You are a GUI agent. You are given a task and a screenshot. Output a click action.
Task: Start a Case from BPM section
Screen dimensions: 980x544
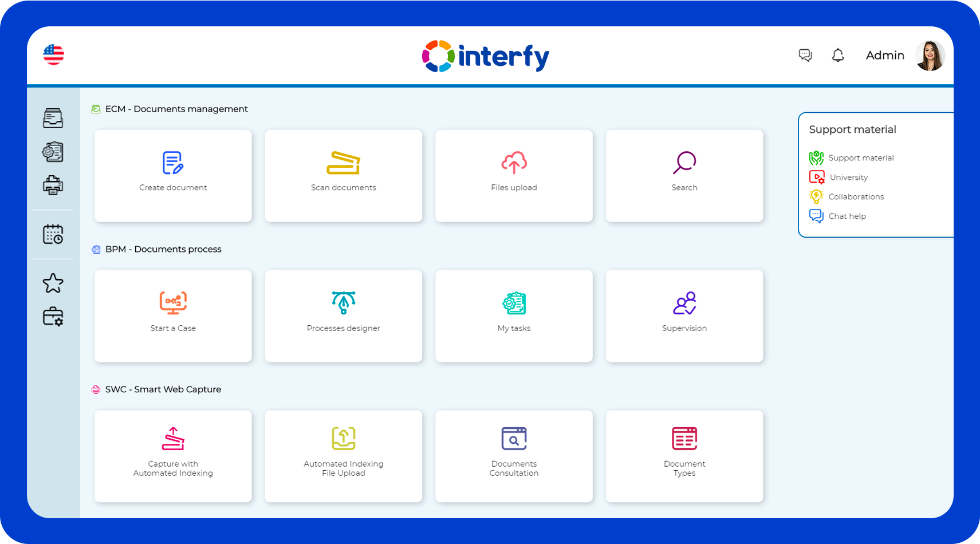click(172, 315)
